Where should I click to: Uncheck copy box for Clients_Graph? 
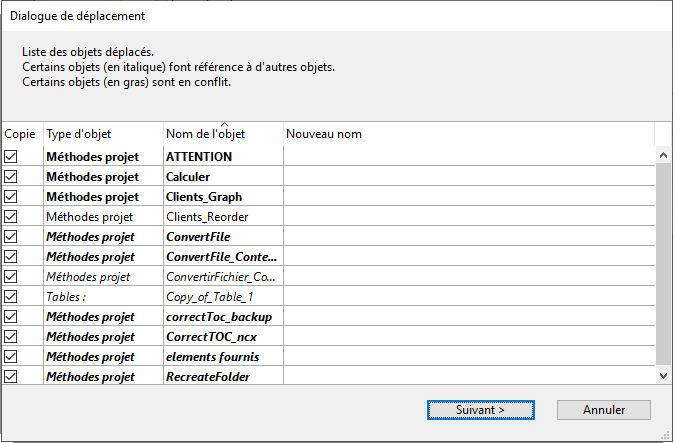(x=11, y=197)
